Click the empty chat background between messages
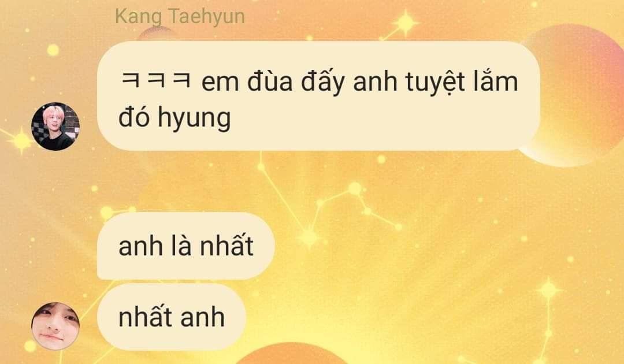Viewport: 624px width, 364px height. pos(398,183)
